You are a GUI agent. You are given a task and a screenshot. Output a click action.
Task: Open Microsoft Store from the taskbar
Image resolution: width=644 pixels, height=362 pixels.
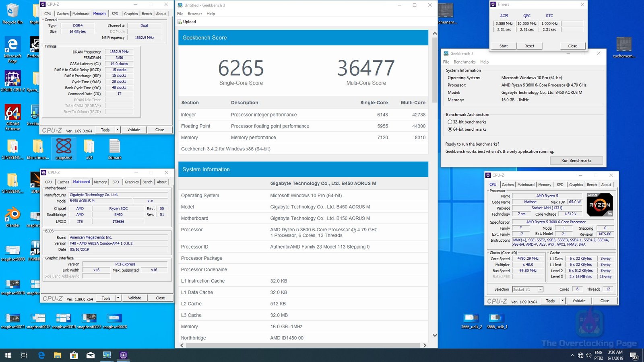pyautogui.click(x=74, y=356)
